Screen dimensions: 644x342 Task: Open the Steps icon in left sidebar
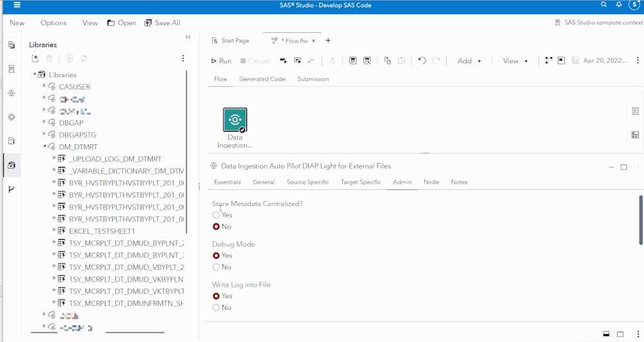click(x=12, y=93)
